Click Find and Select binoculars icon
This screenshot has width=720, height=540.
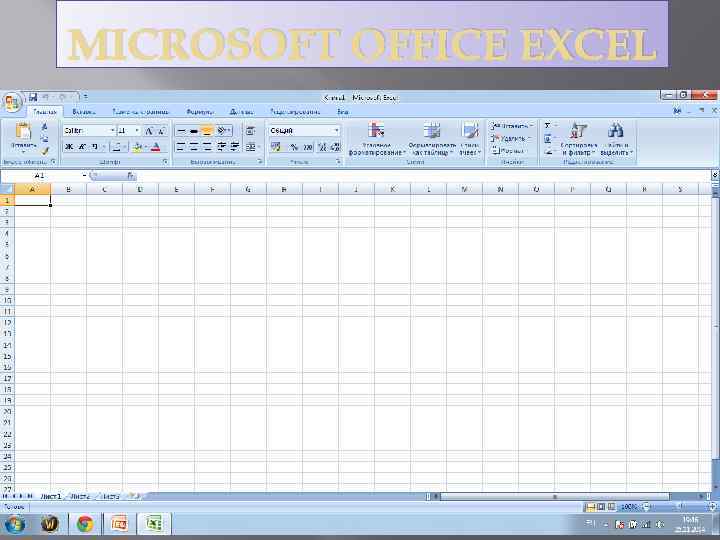coord(615,130)
